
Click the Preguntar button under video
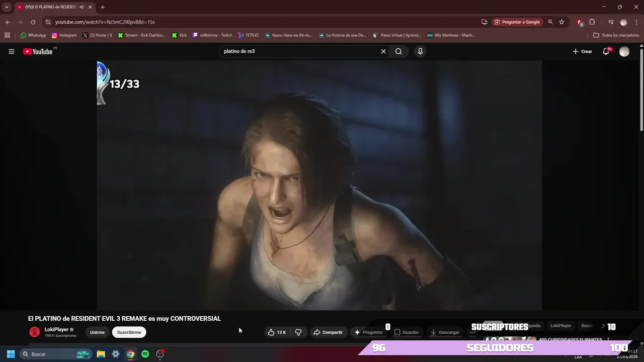coord(368,332)
